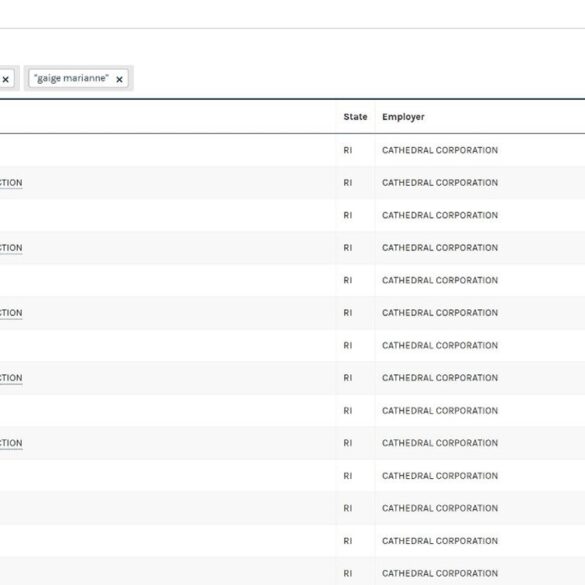Viewport: 585px width, 585px height.
Task: Select the RI state cell in first row
Action: pyautogui.click(x=348, y=150)
